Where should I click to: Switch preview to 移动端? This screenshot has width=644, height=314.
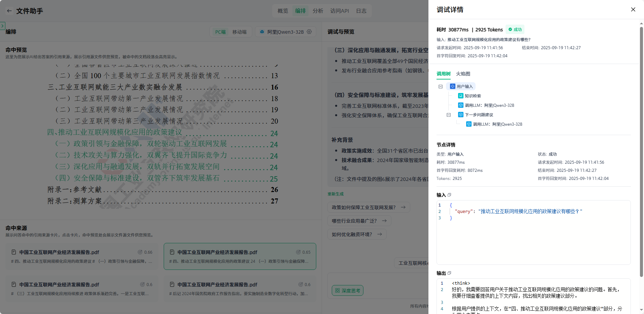(x=239, y=32)
